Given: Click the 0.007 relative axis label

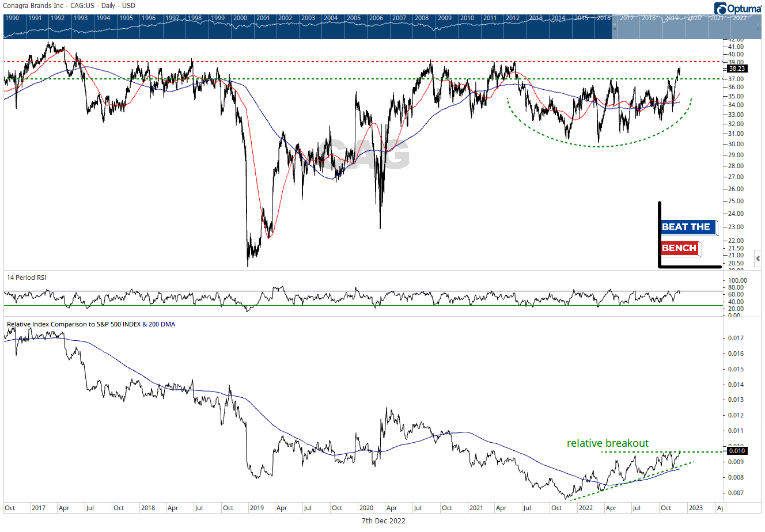Looking at the screenshot, I should 737,493.
